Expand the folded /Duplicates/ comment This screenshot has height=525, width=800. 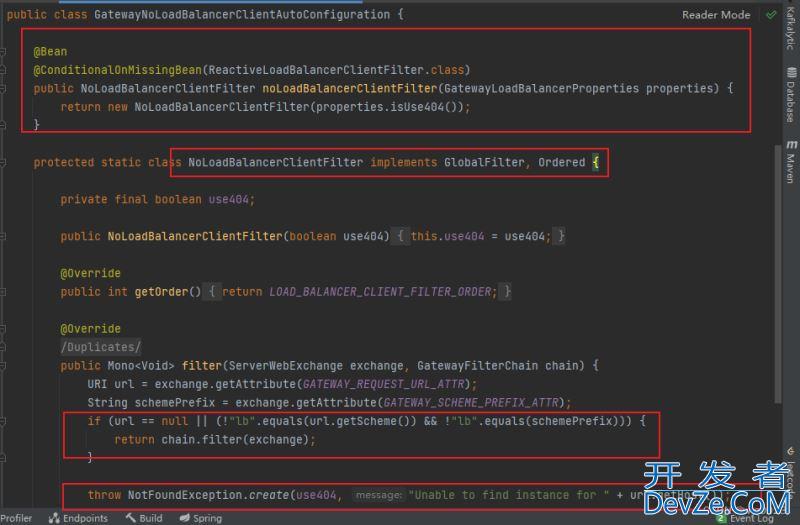pyautogui.click(x=101, y=347)
